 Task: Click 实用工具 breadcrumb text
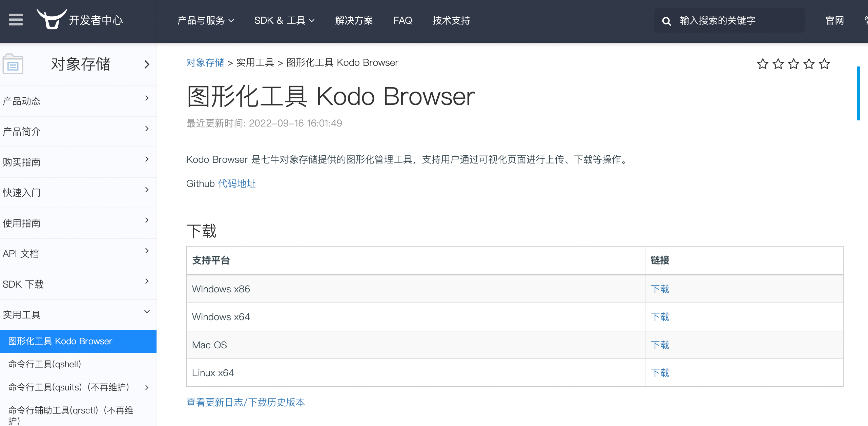click(255, 63)
